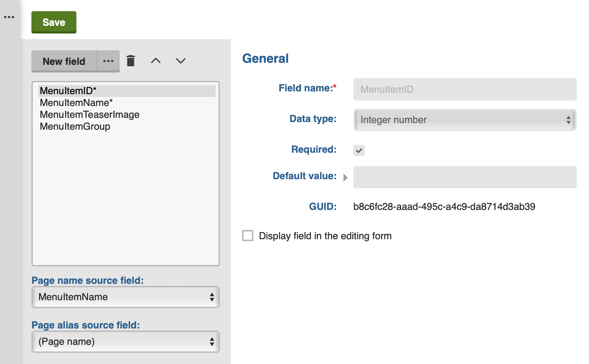The height and width of the screenshot is (364, 589).
Task: Click the General section heading
Action: 266,59
